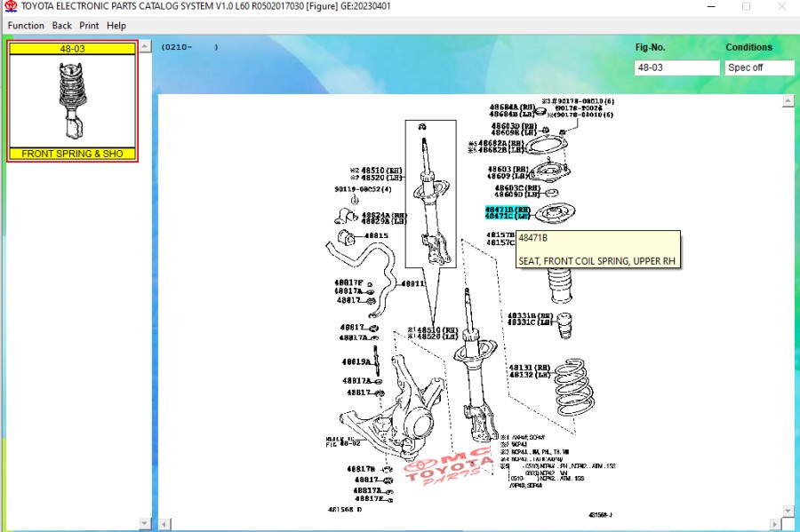The height and width of the screenshot is (532, 800).
Task: Click part number 48811 stabilizer bar label
Action: 412,283
